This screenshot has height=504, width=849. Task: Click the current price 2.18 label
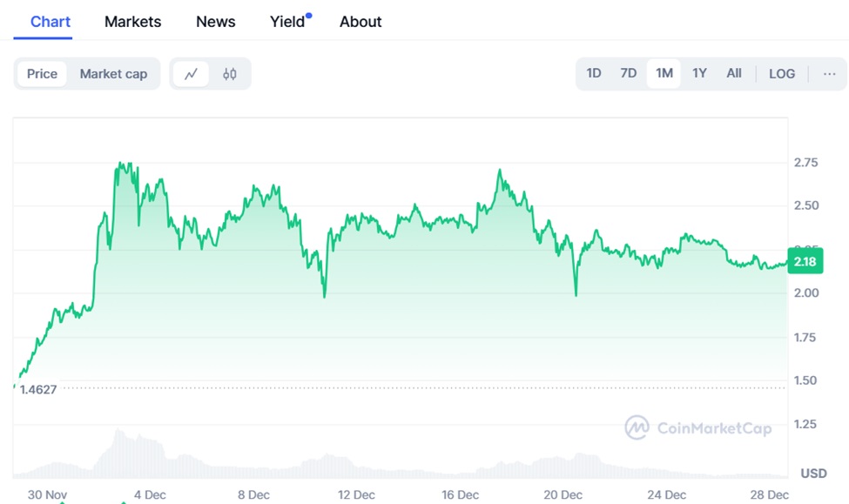[x=805, y=261]
